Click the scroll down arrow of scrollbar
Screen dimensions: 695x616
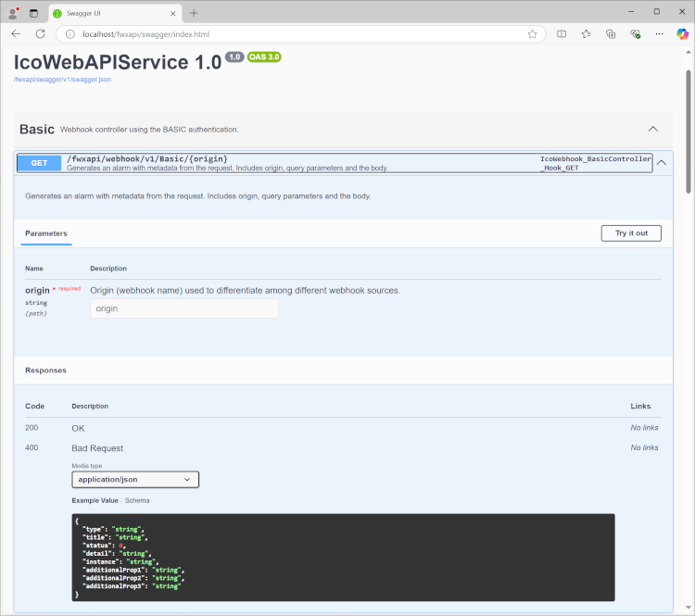coord(689,607)
